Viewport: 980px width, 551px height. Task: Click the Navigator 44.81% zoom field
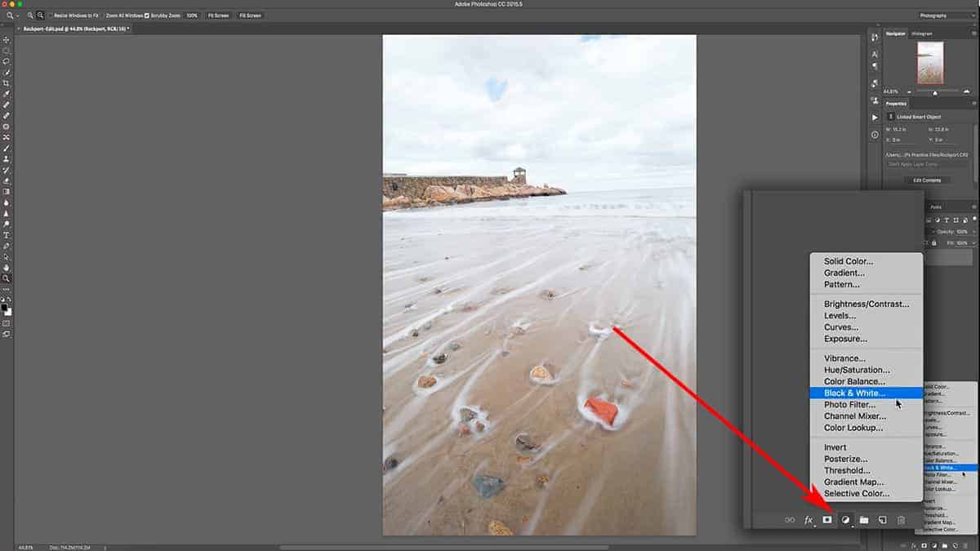(x=892, y=91)
